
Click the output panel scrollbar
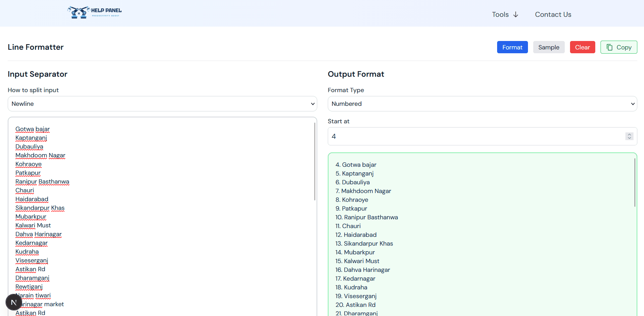[x=635, y=182]
